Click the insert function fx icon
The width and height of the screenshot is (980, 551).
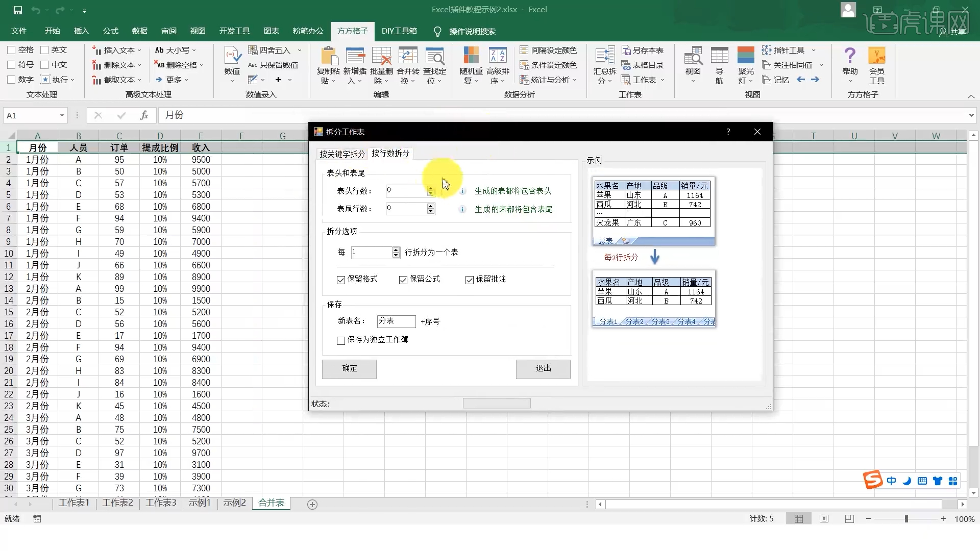(x=144, y=115)
